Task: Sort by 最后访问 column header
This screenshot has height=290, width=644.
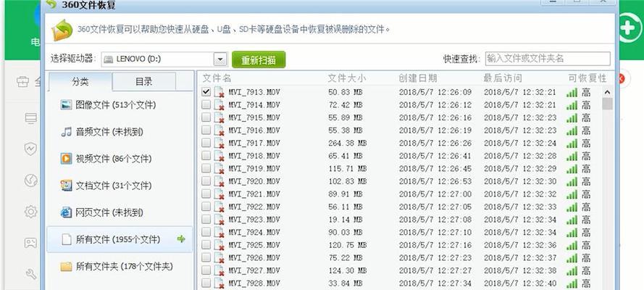Action: 503,78
